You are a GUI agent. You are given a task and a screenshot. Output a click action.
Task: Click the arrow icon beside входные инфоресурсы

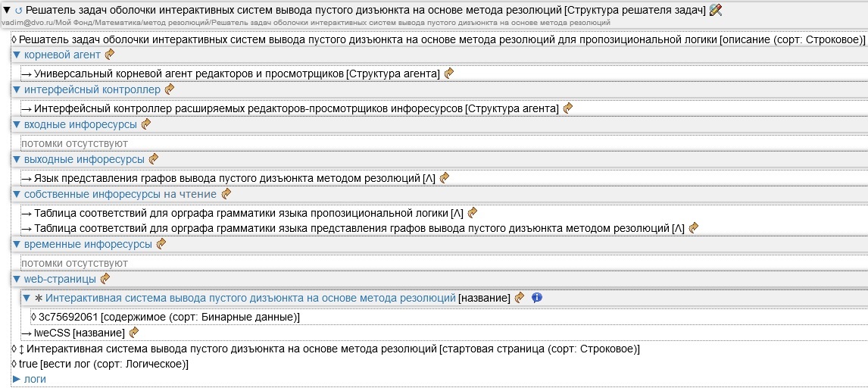pyautogui.click(x=146, y=124)
